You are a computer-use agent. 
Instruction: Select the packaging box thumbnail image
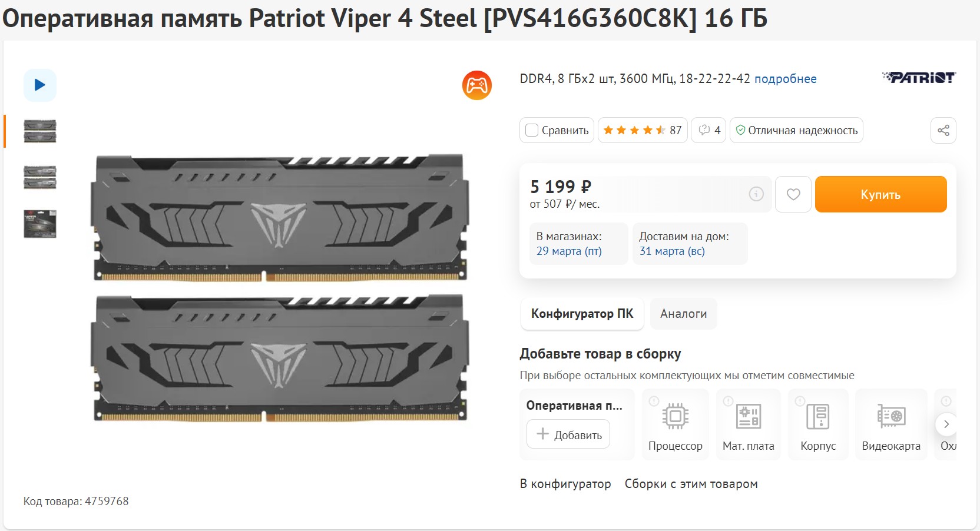[x=40, y=224]
